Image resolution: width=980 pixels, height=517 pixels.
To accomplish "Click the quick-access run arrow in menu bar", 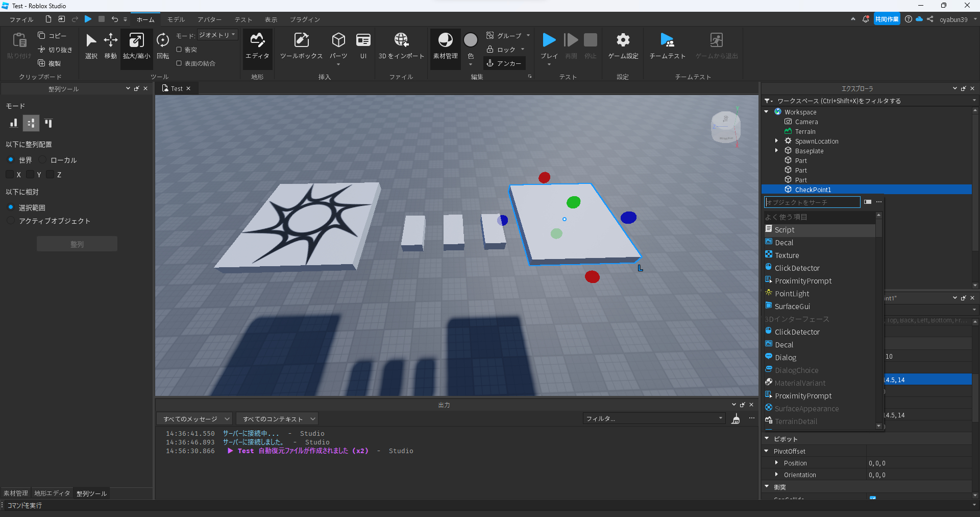I will [x=88, y=19].
